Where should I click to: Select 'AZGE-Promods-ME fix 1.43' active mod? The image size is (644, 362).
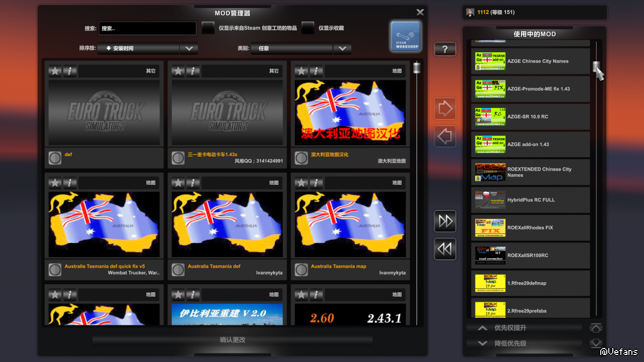tap(530, 89)
